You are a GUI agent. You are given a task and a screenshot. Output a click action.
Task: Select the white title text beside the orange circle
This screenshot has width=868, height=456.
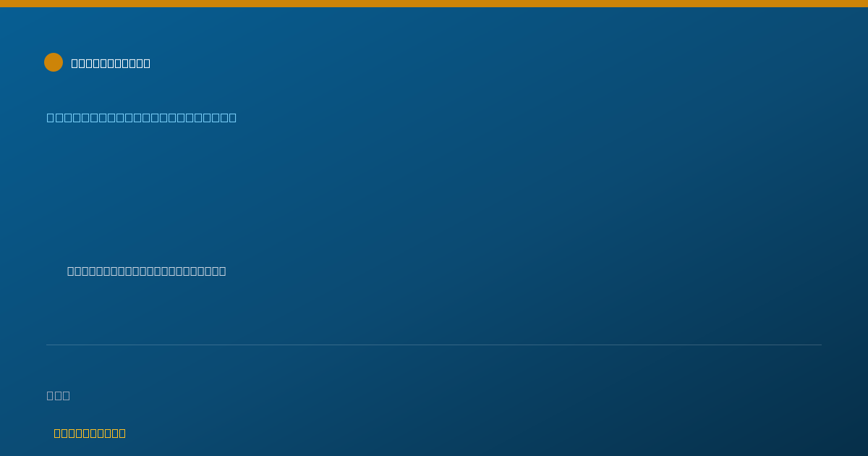(111, 63)
